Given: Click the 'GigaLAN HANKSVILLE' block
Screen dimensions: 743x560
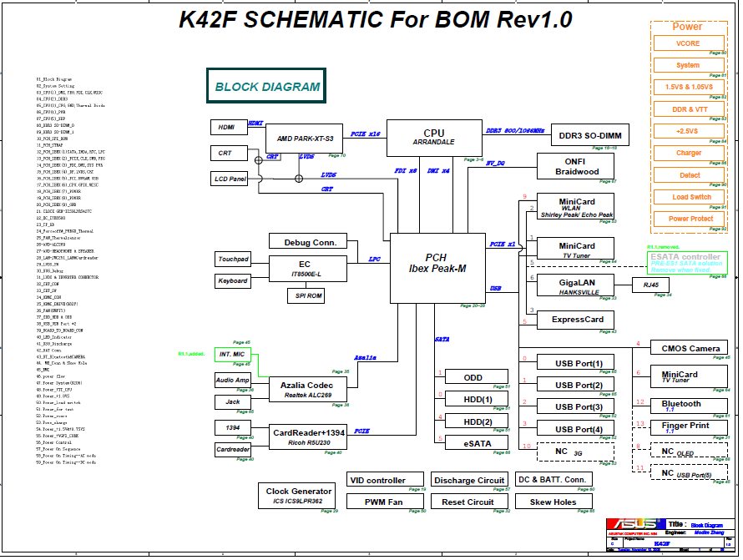Looking at the screenshot, I should point(575,285).
